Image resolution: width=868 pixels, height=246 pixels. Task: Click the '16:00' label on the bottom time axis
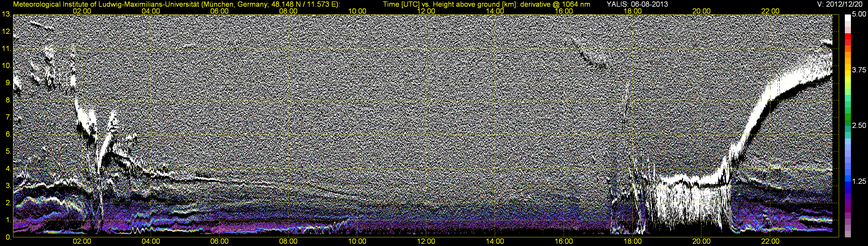[x=564, y=242]
